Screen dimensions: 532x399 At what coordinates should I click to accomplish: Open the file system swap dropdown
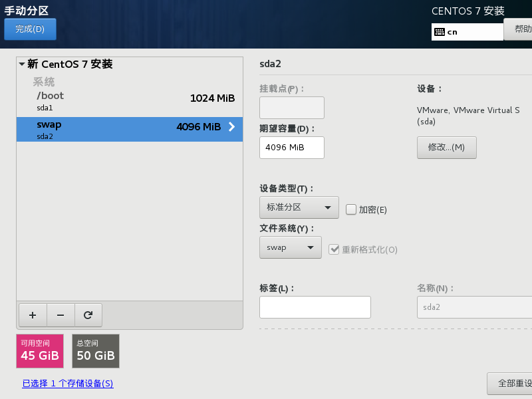pos(290,247)
